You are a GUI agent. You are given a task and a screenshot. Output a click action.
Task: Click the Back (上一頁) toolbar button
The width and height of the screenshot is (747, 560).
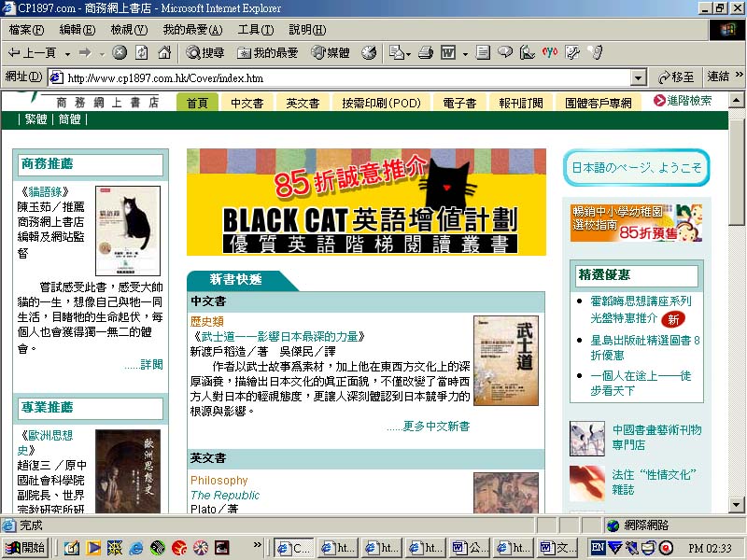32,52
